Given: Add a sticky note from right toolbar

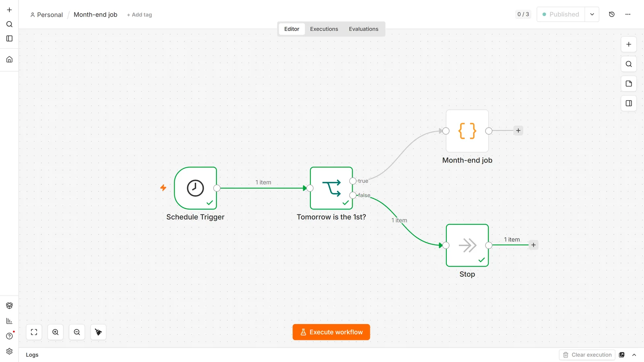Looking at the screenshot, I should coord(629,84).
